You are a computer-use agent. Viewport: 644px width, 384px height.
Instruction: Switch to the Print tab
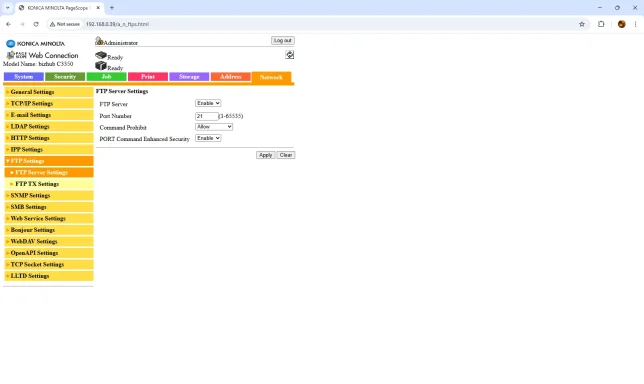(x=148, y=77)
